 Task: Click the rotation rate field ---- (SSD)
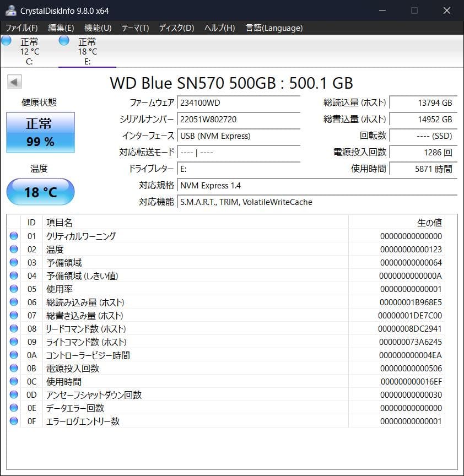click(423, 136)
